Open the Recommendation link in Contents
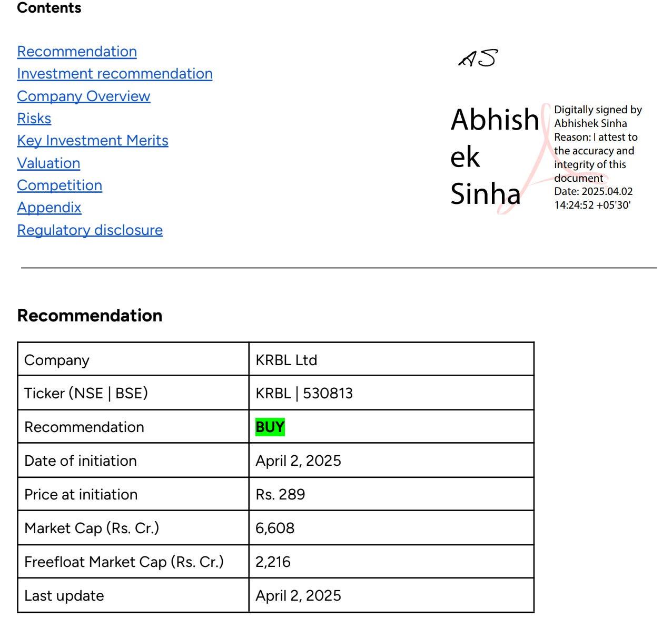Screen dimensions: 672x627 77,52
